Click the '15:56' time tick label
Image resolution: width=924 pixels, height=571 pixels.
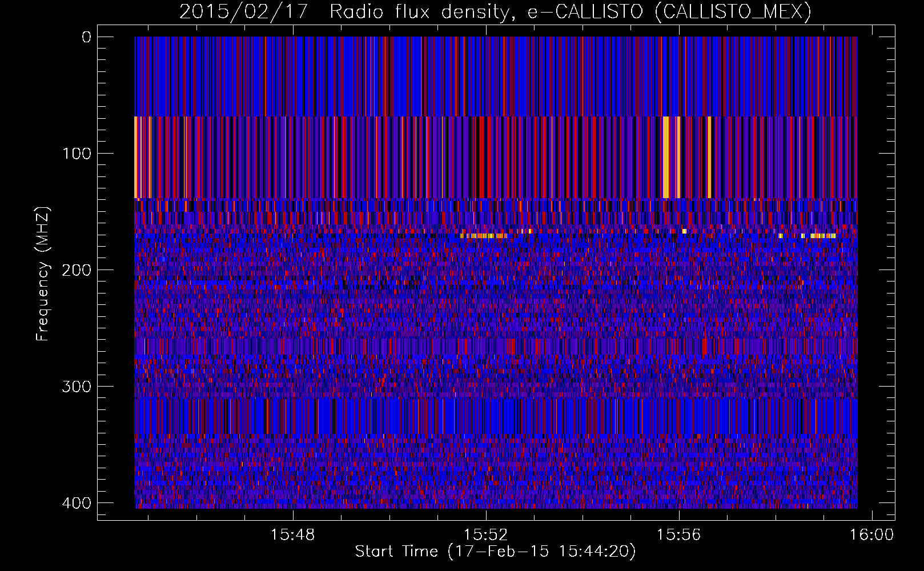click(x=679, y=535)
